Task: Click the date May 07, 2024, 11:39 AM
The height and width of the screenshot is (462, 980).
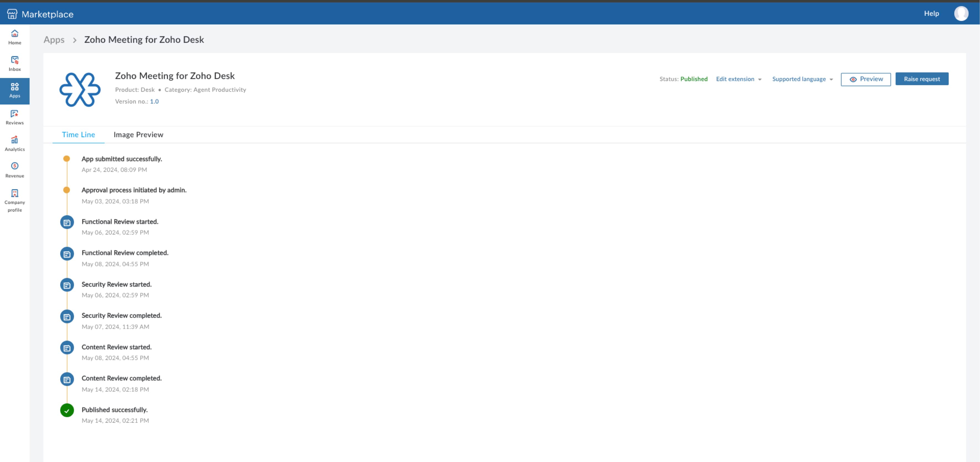Action: coord(115,327)
